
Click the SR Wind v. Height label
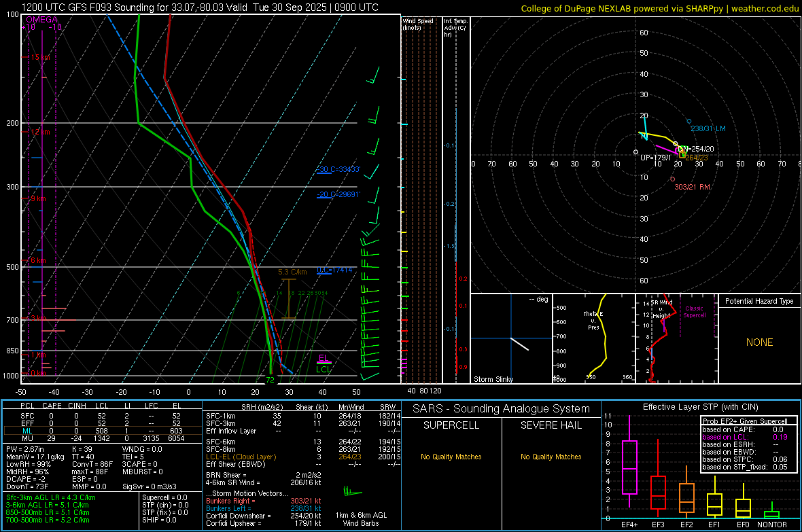pos(661,309)
